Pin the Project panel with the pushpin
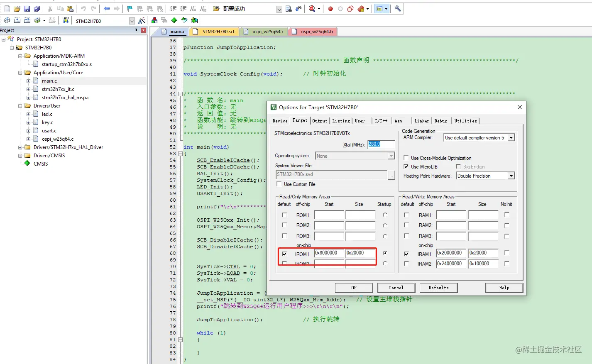592x364 pixels. (136, 30)
